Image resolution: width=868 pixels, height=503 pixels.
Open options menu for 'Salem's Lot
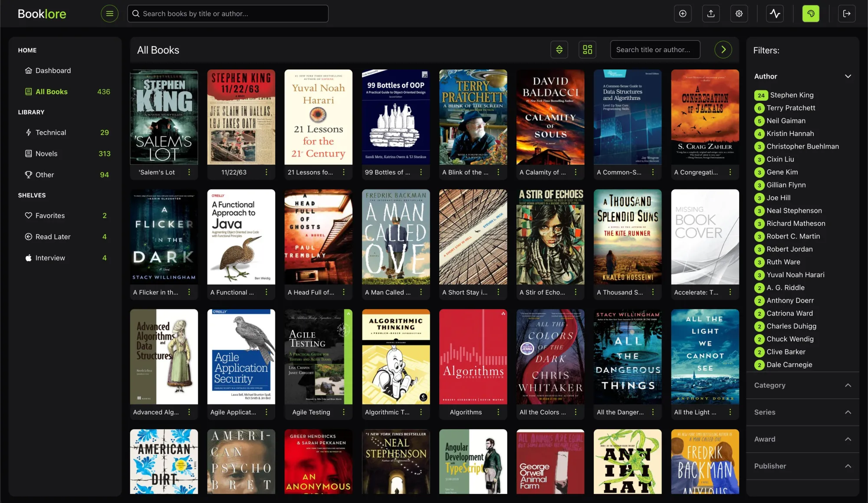click(x=189, y=172)
